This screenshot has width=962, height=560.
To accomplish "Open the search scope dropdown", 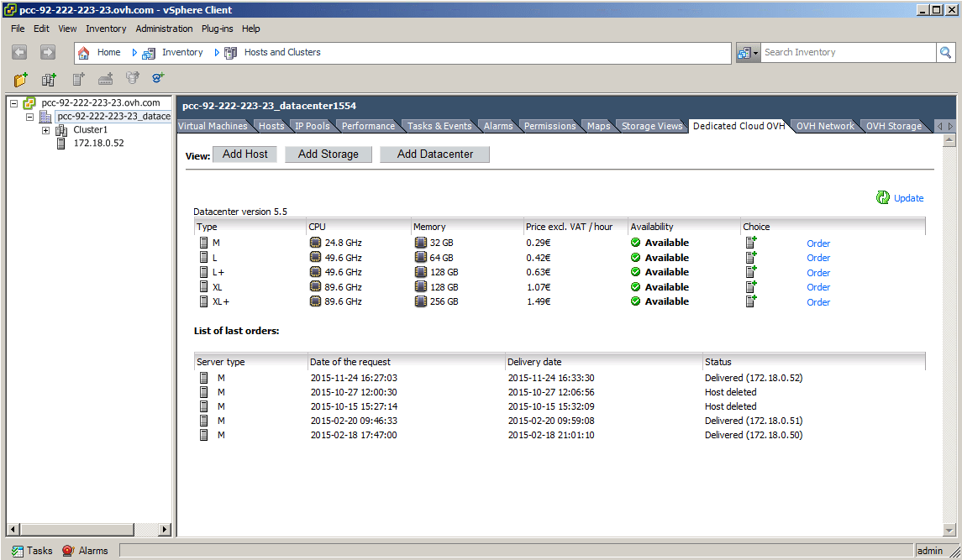I will pos(748,53).
